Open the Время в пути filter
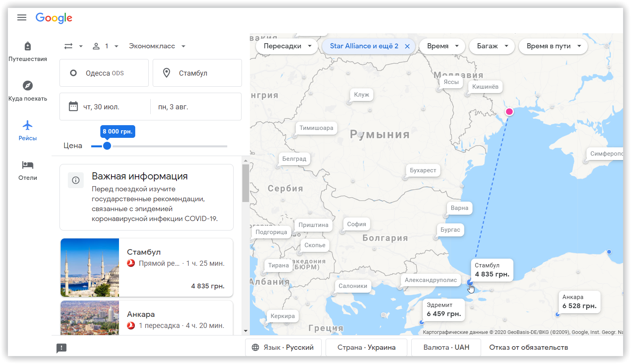This screenshot has height=364, width=631. pos(553,46)
